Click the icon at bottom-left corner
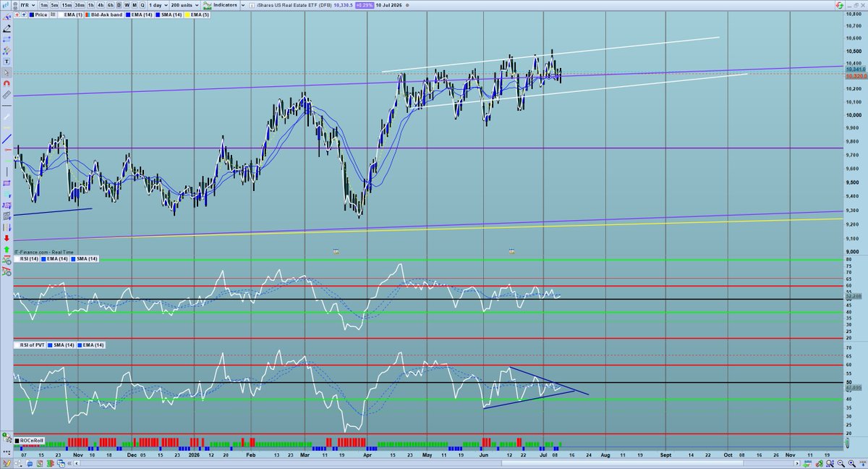Screen dimensions: 868x469 pos(7,463)
